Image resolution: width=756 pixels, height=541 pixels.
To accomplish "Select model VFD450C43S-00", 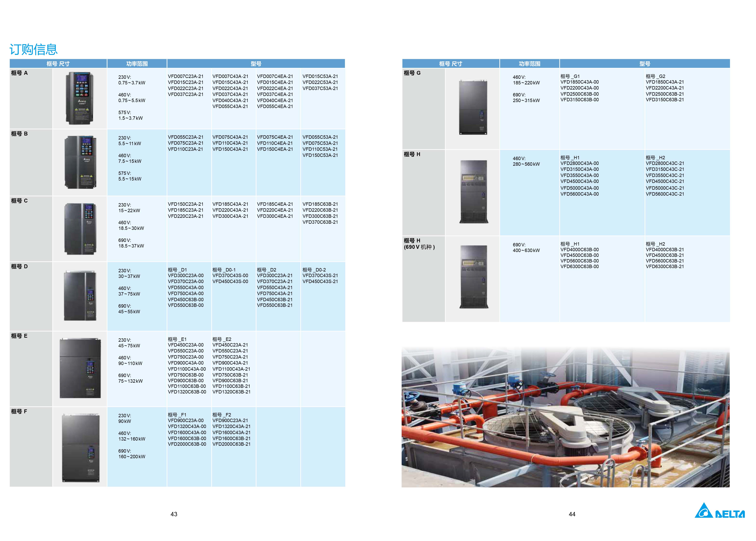I will (230, 281).
